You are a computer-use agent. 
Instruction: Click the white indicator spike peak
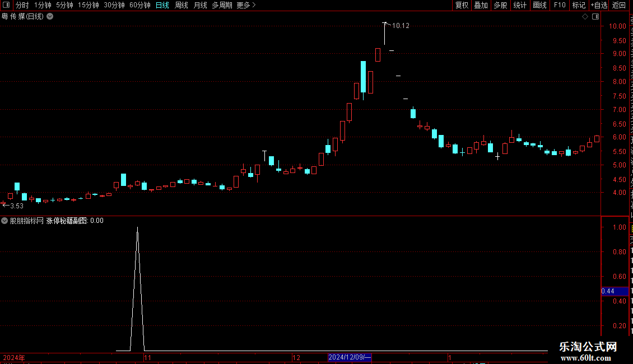[138, 228]
